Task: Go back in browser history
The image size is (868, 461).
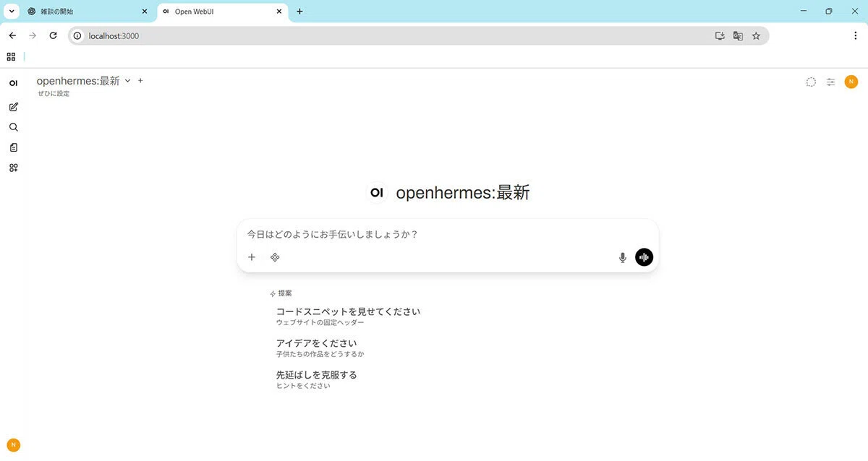Action: (x=12, y=35)
